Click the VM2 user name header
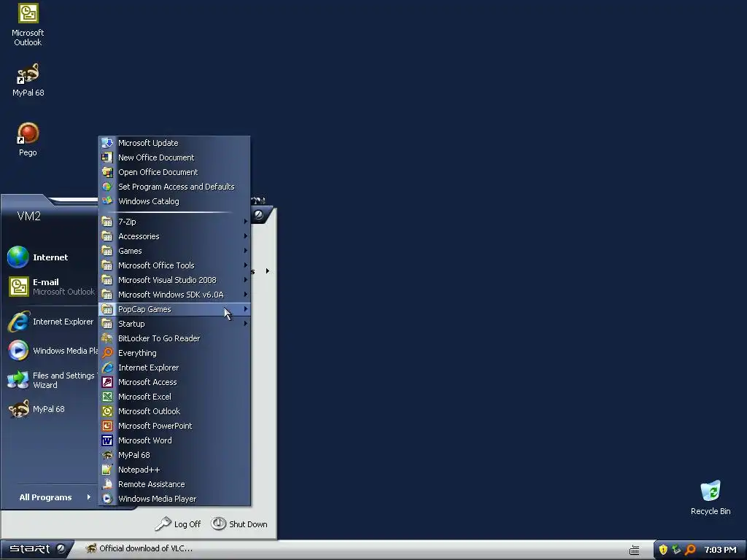The image size is (747, 560). (29, 216)
